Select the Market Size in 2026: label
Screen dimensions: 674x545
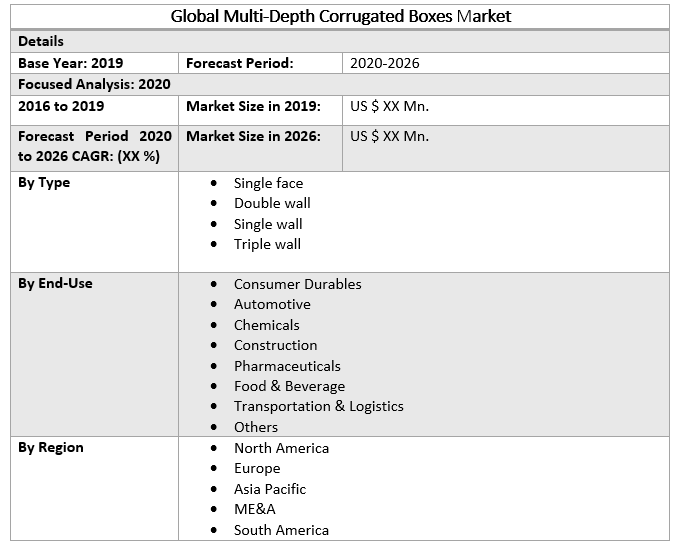click(x=253, y=136)
